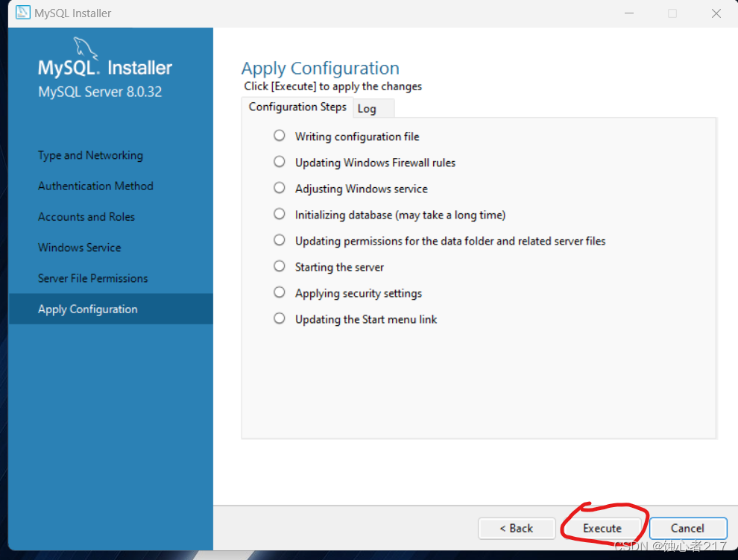Go to Authentication Method step

click(x=95, y=186)
